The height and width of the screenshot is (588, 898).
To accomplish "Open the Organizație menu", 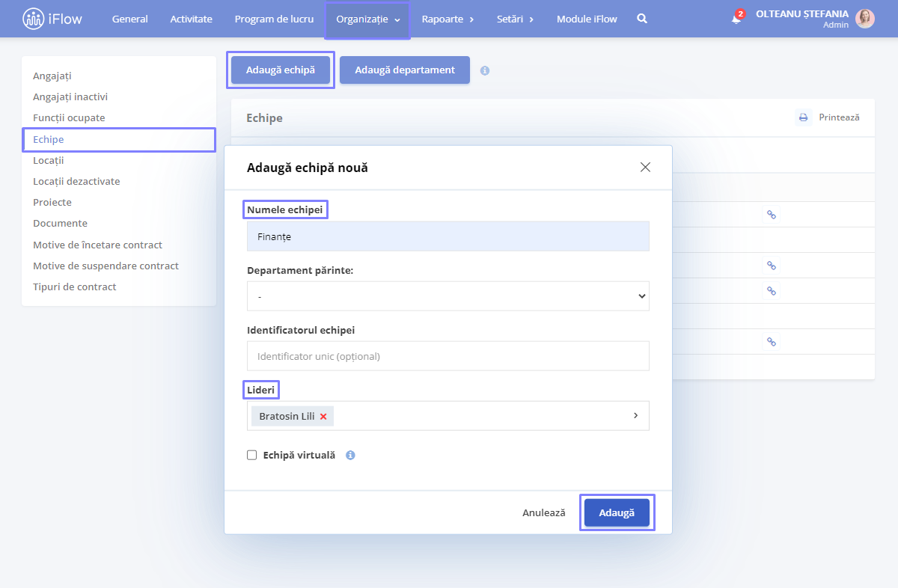I will coord(368,19).
